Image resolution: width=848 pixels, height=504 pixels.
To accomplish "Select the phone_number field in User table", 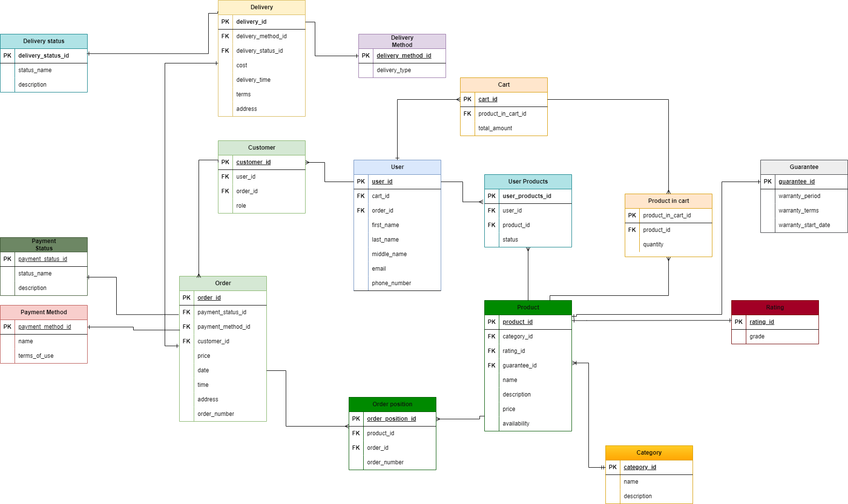I will coord(391,283).
